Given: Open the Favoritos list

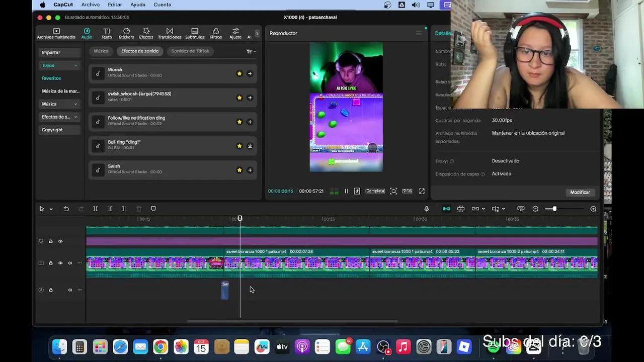Looking at the screenshot, I should click(x=51, y=78).
